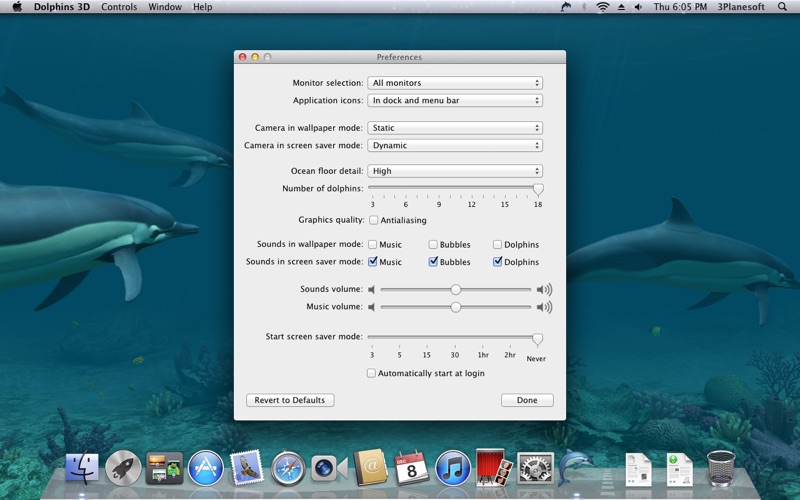Open the Ocean floor detail dropdown
The image size is (800, 500).
coord(455,171)
